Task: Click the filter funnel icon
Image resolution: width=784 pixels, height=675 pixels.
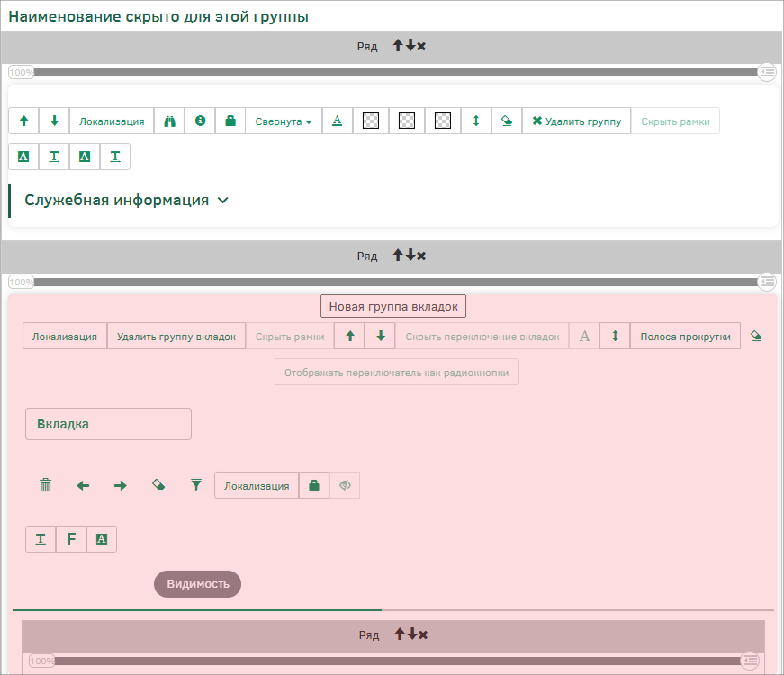Action: (196, 485)
